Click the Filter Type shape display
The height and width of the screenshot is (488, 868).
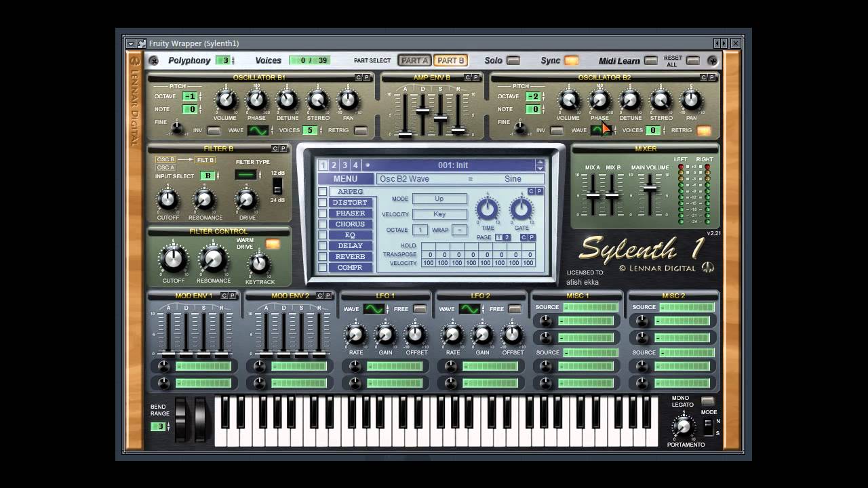coord(245,175)
